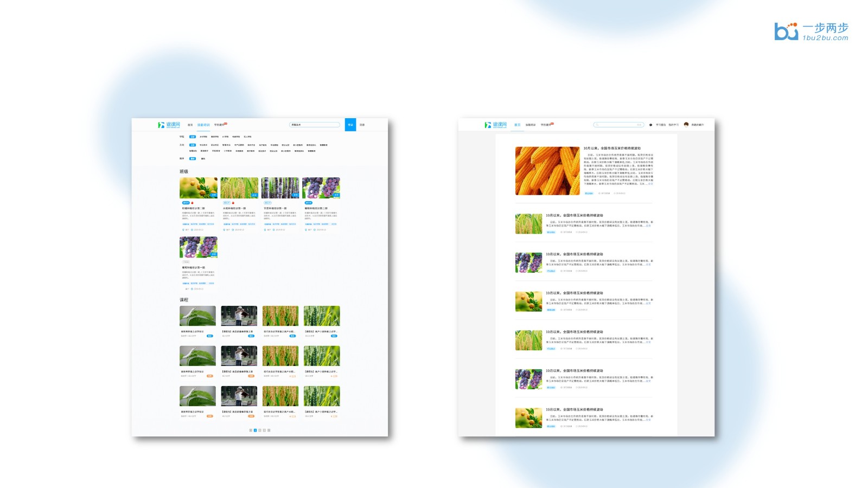Image resolution: width=868 pixels, height=488 pixels.
Task: Switch to the highlighted second nav tab in left page
Action: (x=203, y=125)
